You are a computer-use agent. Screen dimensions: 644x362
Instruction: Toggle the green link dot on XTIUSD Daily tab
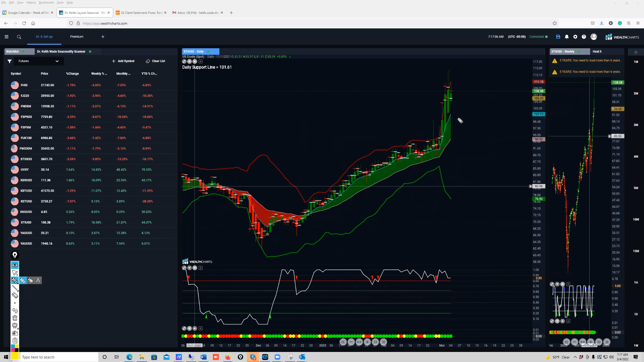click(208, 52)
